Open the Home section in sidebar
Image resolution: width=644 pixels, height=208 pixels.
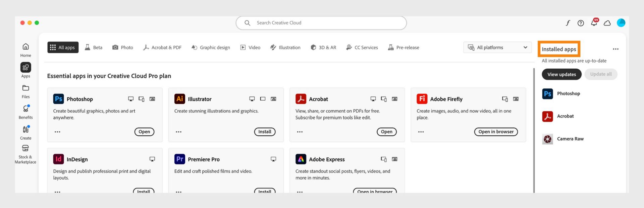click(25, 50)
